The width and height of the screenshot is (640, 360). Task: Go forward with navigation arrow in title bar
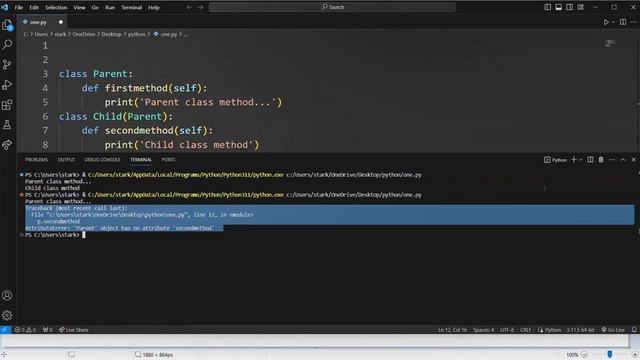tap(200, 7)
